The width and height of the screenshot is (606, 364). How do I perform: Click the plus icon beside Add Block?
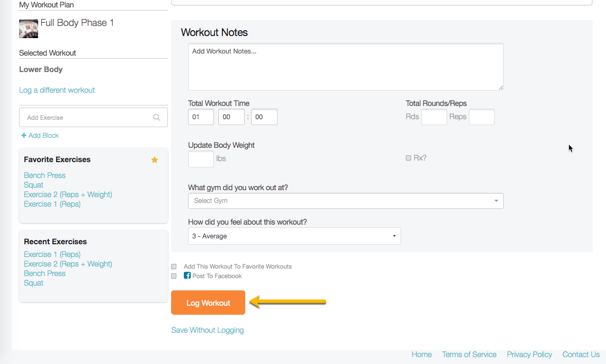pyautogui.click(x=24, y=136)
